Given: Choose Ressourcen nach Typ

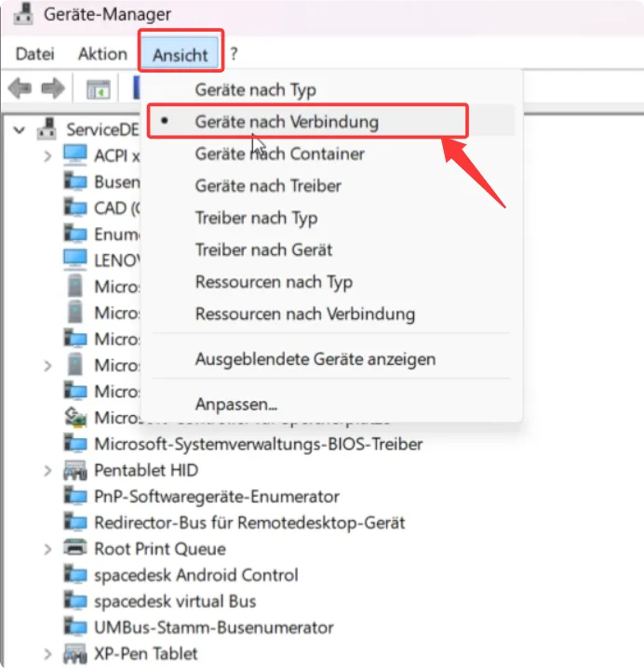Looking at the screenshot, I should [x=274, y=282].
